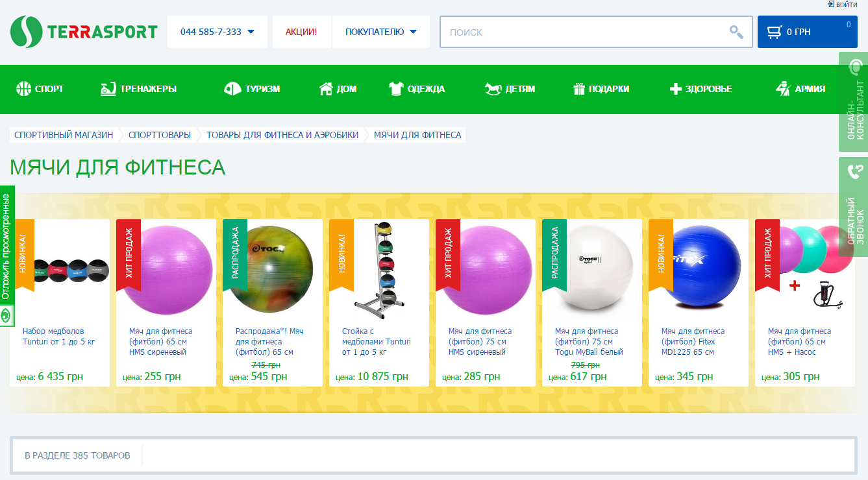The height and width of the screenshot is (480, 868).
Task: Open the Отложить просмотренные side panel
Action: [x=6, y=253]
